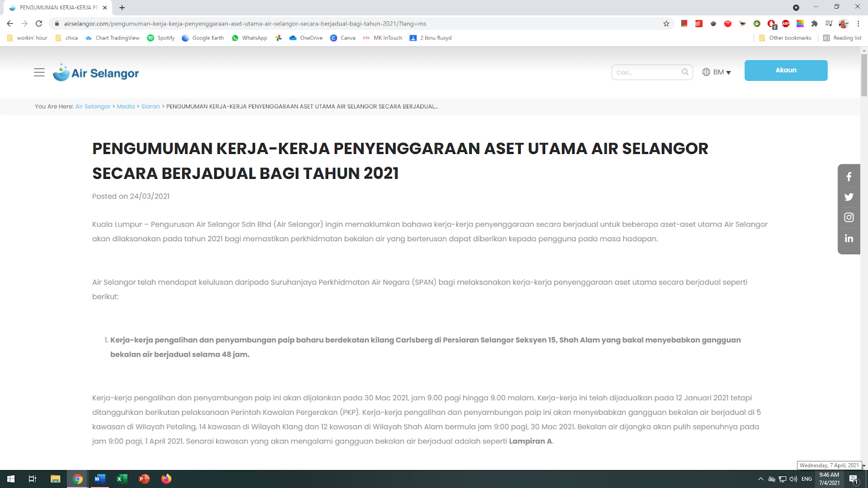
Task: Click the Chrome profile avatar
Action: tap(843, 23)
